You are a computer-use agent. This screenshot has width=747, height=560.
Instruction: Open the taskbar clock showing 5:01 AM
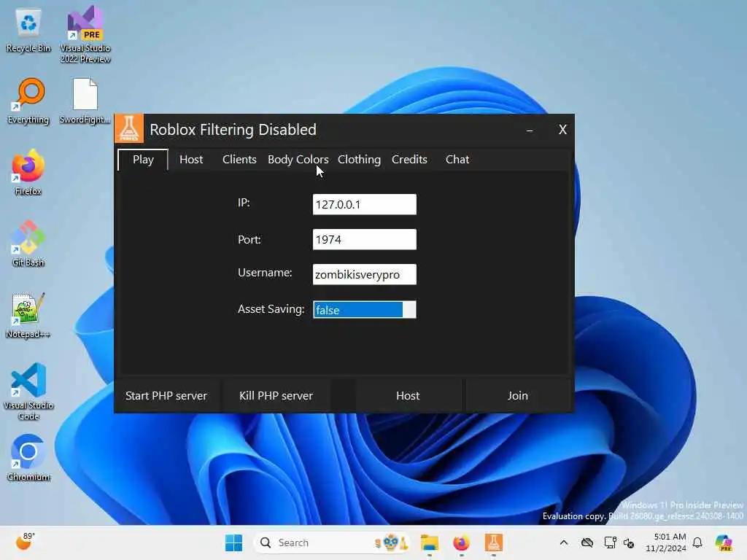[666, 542]
